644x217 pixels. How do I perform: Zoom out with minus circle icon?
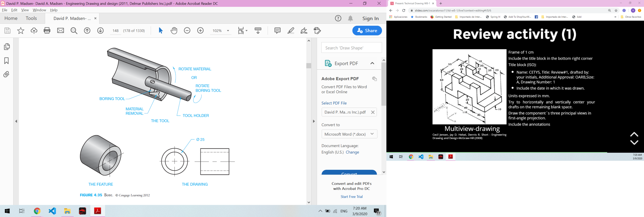[x=187, y=31]
